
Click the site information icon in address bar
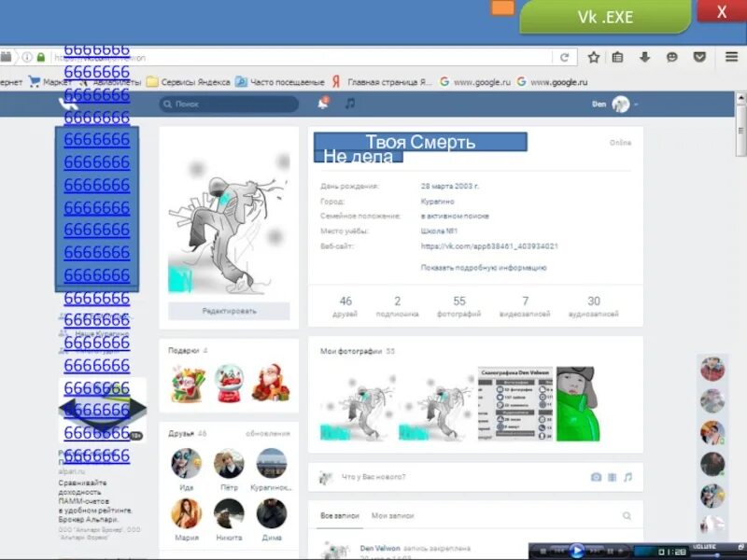[x=27, y=57]
